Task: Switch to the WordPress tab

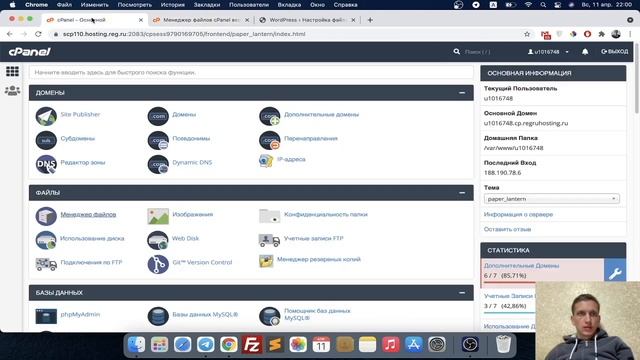Action: click(x=307, y=20)
